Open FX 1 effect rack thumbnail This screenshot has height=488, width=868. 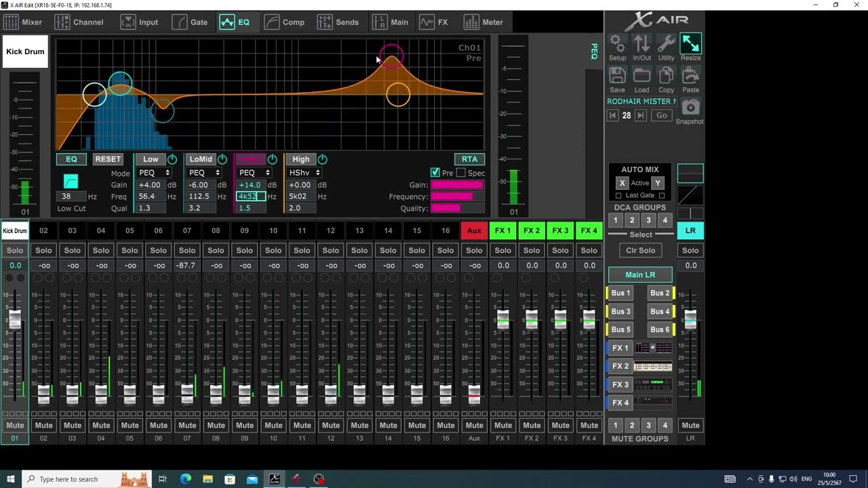(652, 348)
